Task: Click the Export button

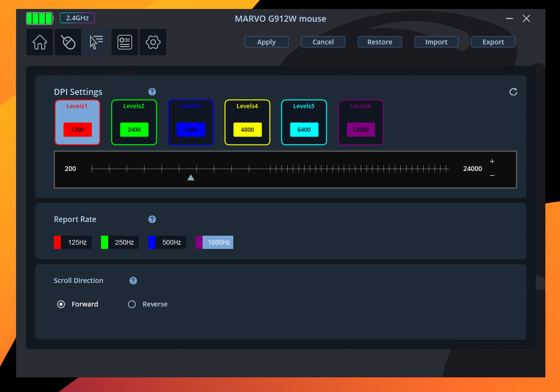Action: (x=493, y=42)
